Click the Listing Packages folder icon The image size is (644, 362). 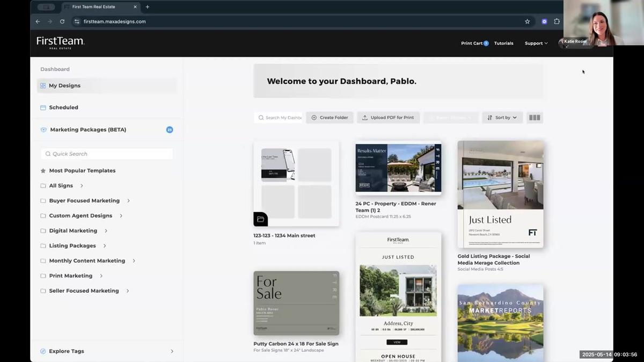(43, 246)
